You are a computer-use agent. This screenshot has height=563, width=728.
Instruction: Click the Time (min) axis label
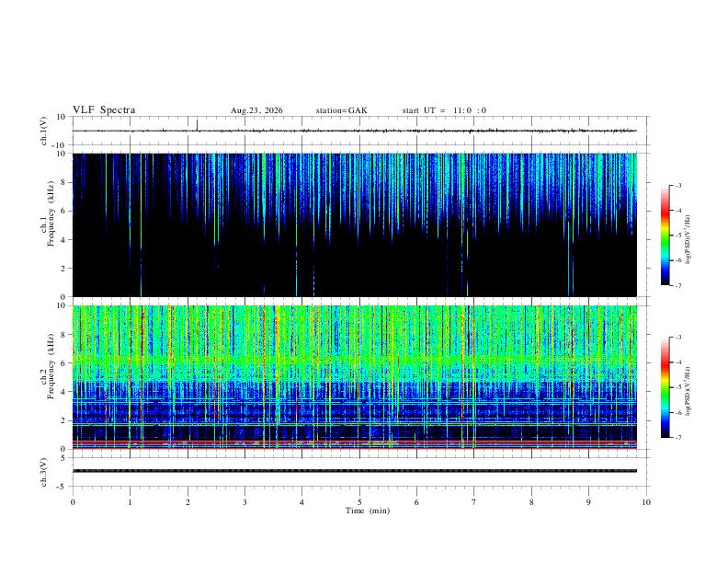point(368,511)
